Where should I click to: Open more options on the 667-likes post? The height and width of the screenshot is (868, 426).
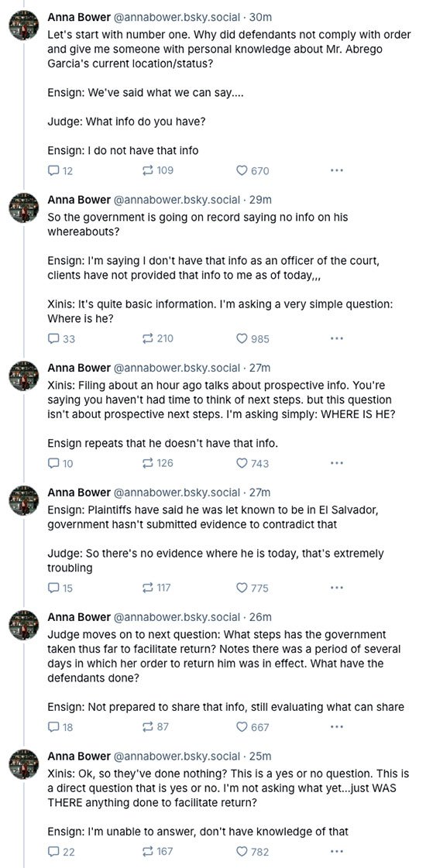336,727
